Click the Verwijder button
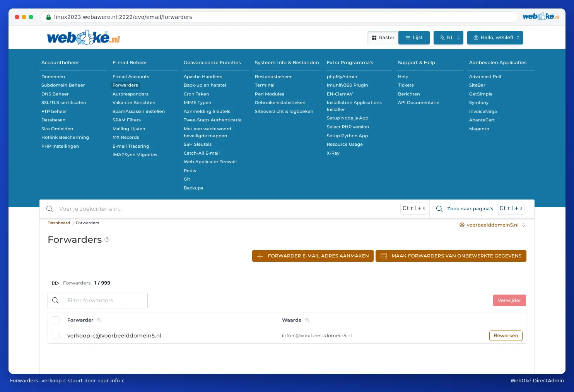This screenshot has height=392, width=574. click(x=509, y=300)
